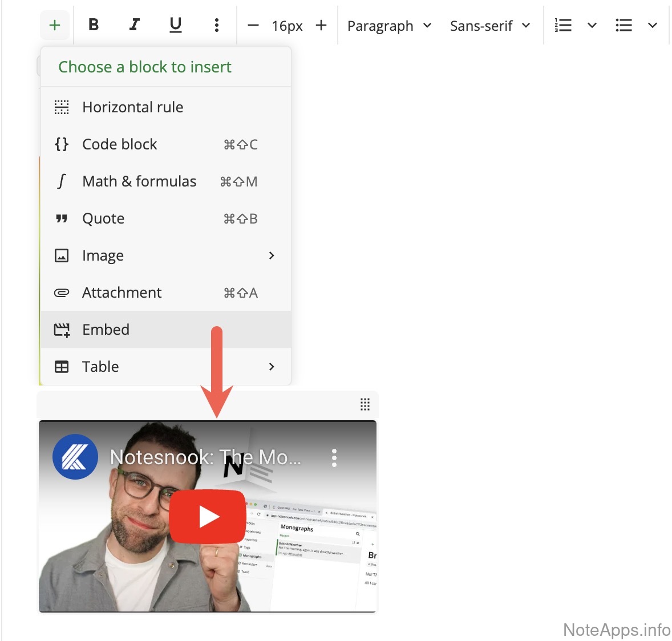Play the Notesnook YouTube video
The height and width of the screenshot is (641, 672).
click(208, 517)
